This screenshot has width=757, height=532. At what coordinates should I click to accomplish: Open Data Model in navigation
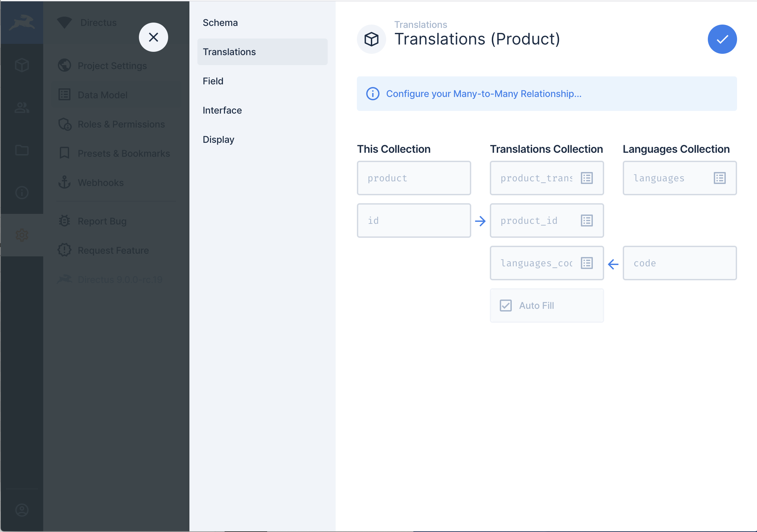point(116,95)
